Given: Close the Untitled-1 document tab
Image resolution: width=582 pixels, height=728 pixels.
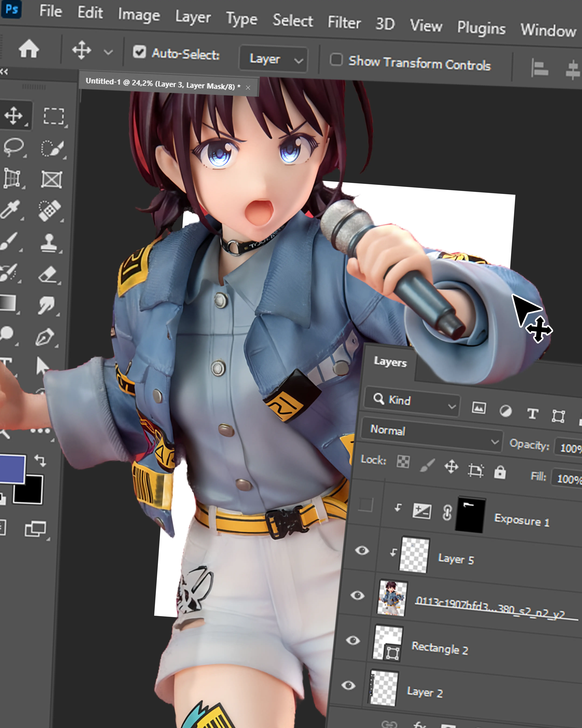Looking at the screenshot, I should [x=248, y=88].
